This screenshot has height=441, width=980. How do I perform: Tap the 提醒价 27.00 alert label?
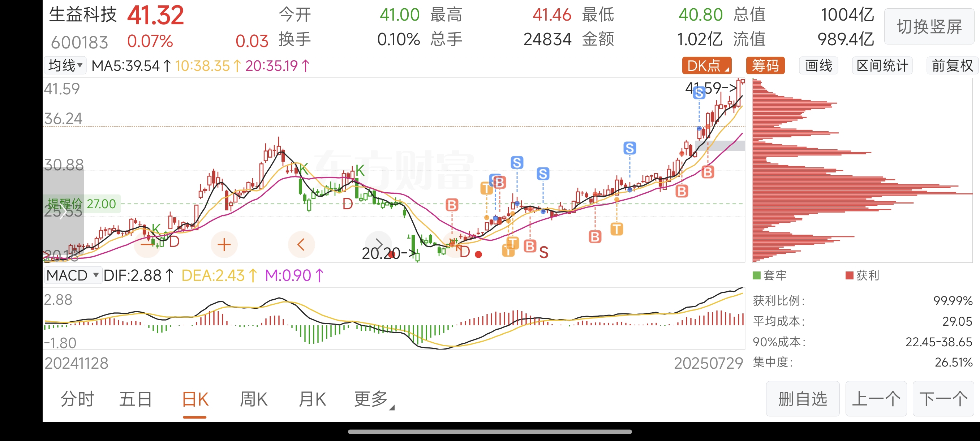click(82, 204)
